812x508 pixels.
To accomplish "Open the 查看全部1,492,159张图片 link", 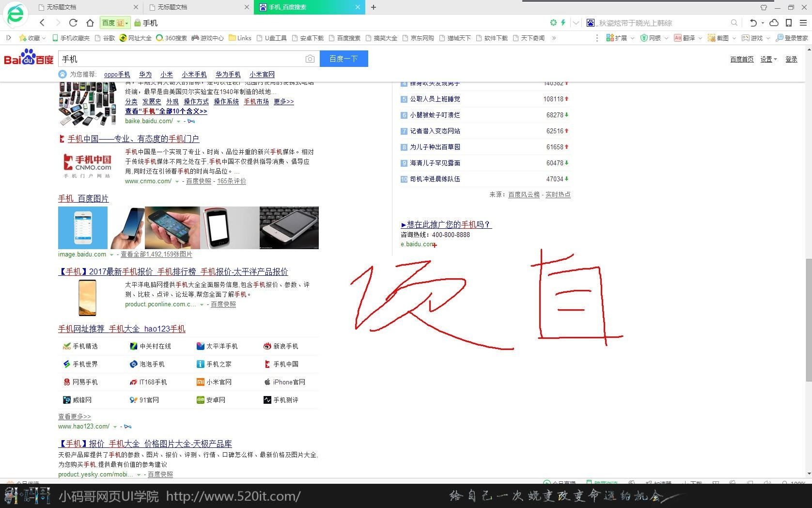I will (156, 254).
